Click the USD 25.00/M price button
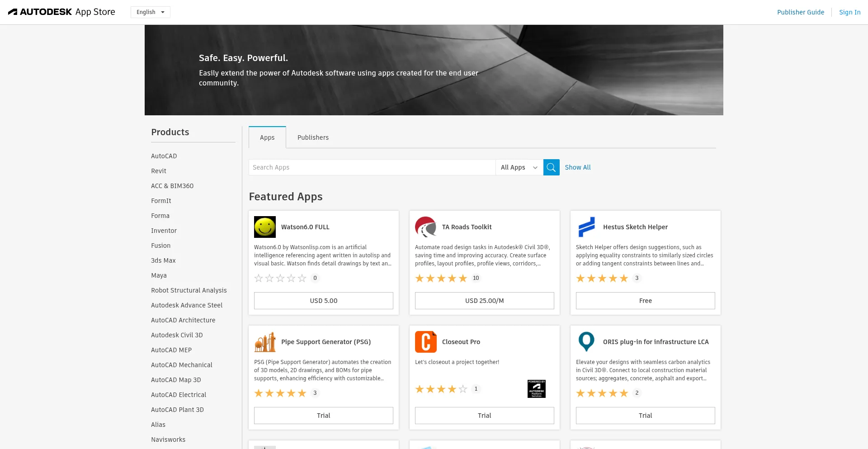Viewport: 868px width, 449px height. pos(484,301)
